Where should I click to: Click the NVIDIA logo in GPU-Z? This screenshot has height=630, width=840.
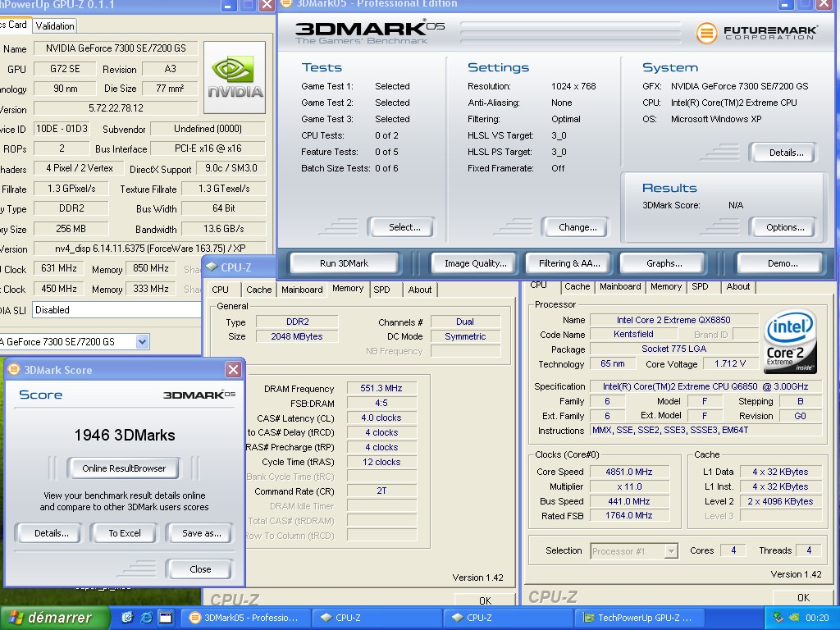pyautogui.click(x=235, y=77)
